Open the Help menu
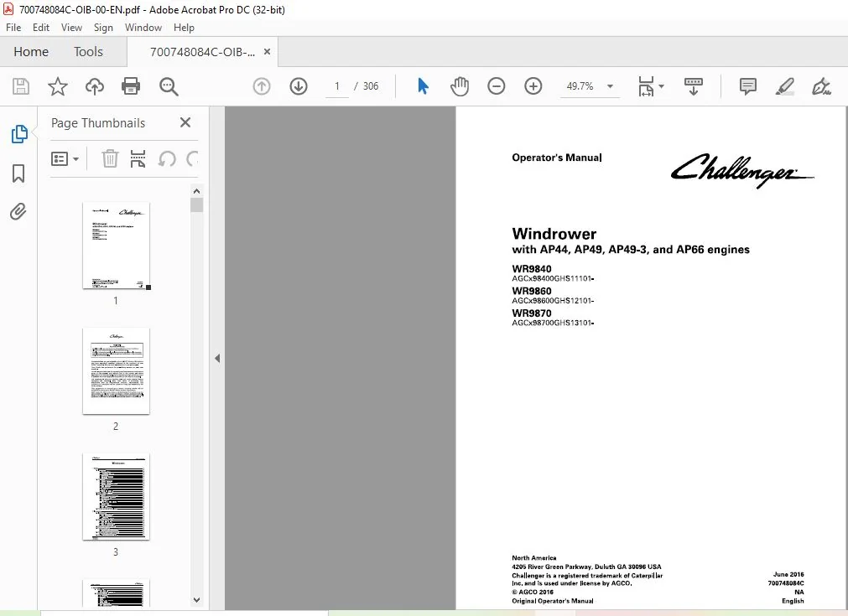Image resolution: width=848 pixels, height=616 pixels. 184,28
